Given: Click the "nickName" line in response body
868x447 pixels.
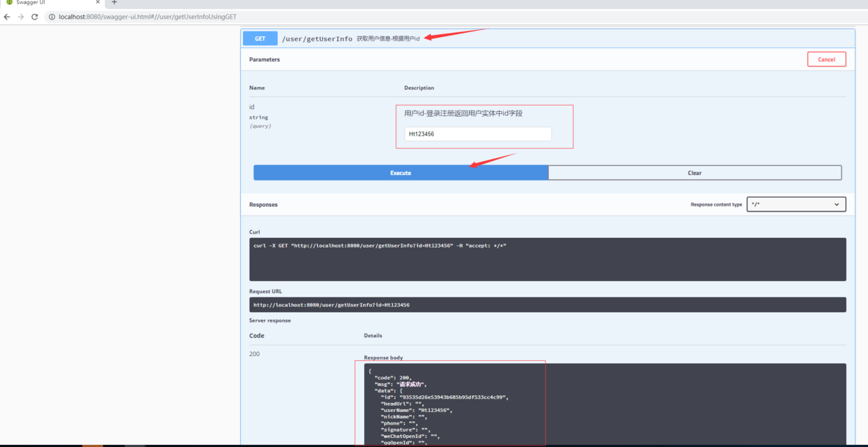Looking at the screenshot, I should [404, 416].
